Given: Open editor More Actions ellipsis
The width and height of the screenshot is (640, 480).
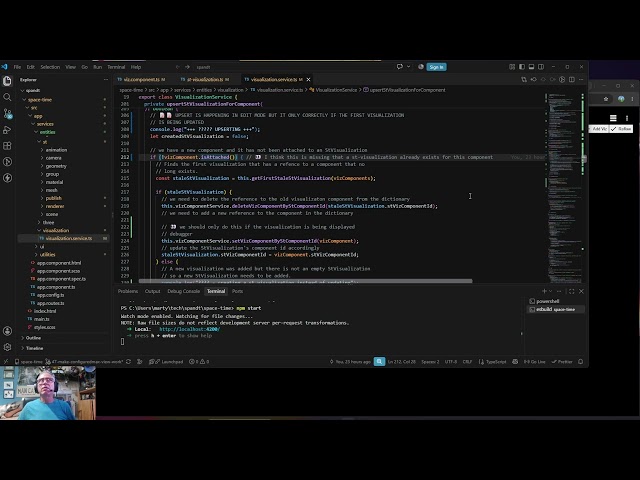Looking at the screenshot, I should [581, 80].
